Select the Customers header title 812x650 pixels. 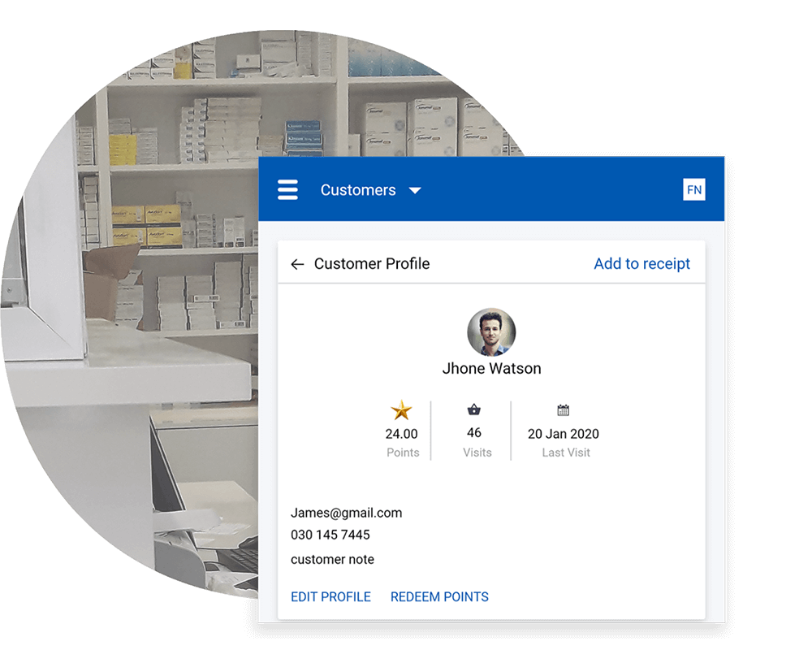coord(358,190)
